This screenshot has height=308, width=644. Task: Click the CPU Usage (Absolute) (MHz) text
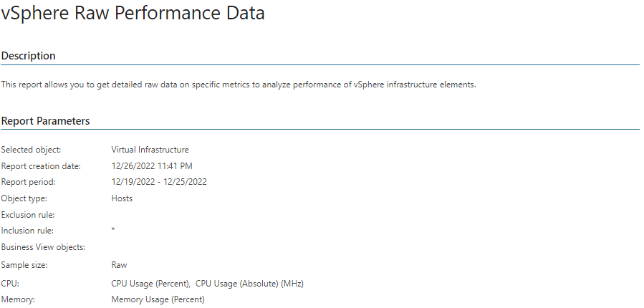coord(249,284)
